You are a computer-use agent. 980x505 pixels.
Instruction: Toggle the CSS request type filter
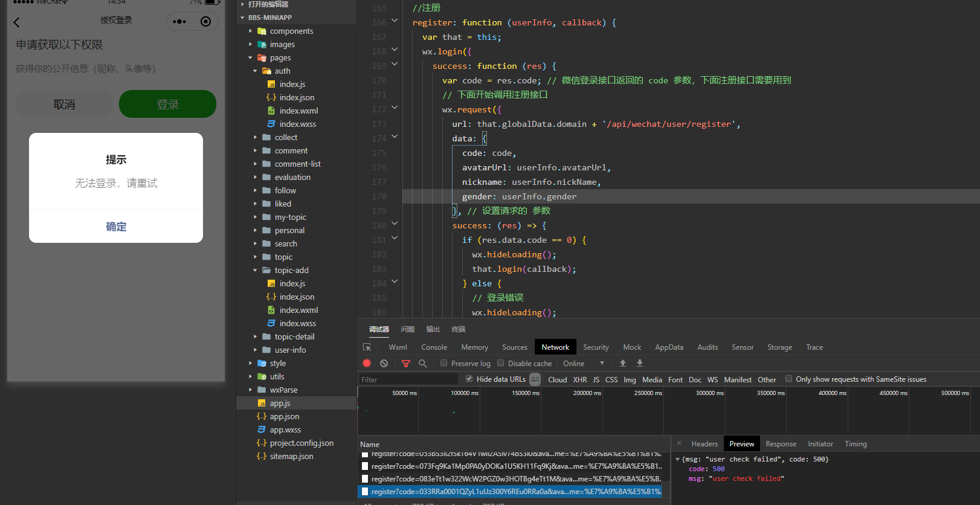pos(611,379)
